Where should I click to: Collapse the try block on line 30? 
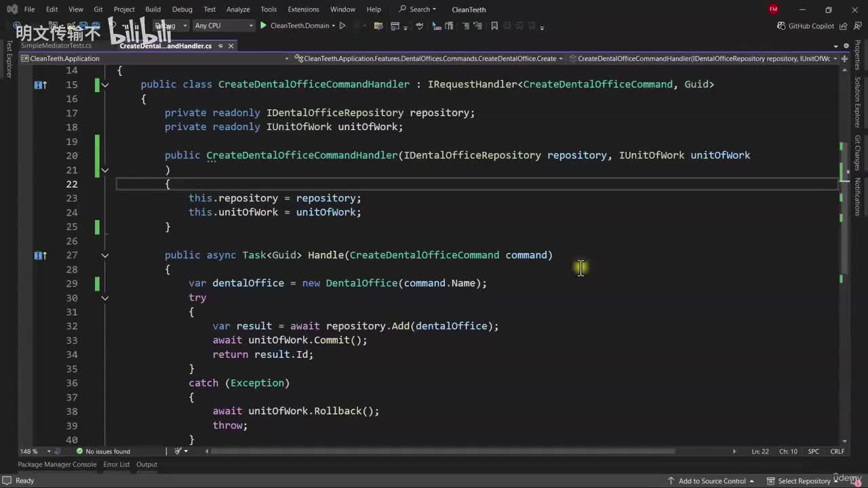(x=105, y=298)
